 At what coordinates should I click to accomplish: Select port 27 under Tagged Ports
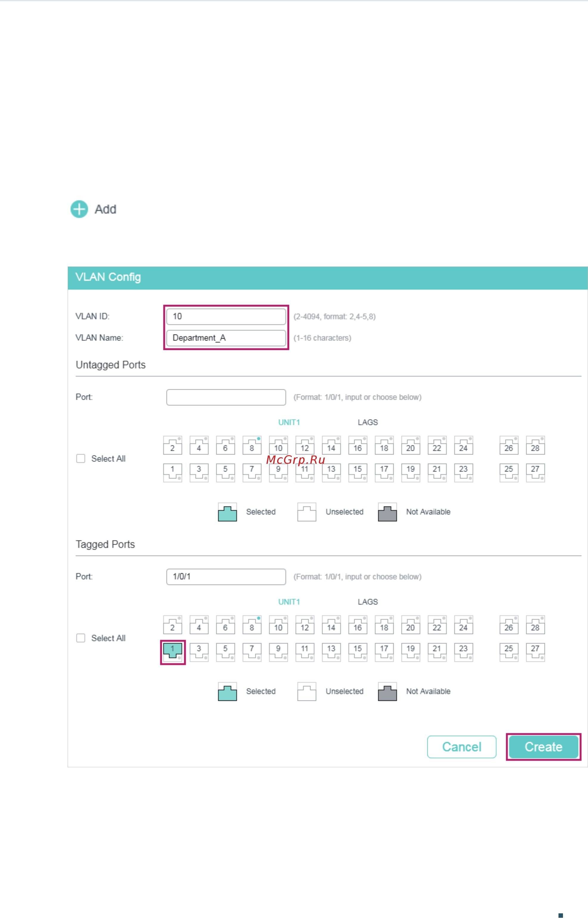[x=535, y=652]
